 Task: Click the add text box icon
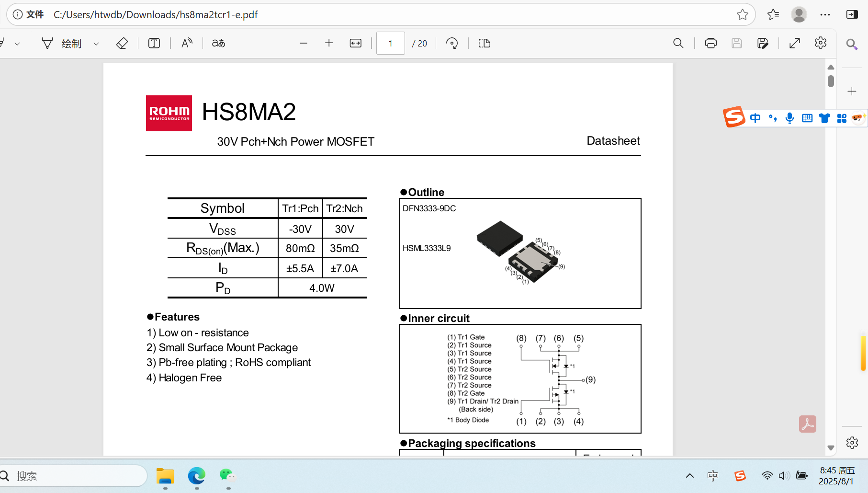click(154, 44)
